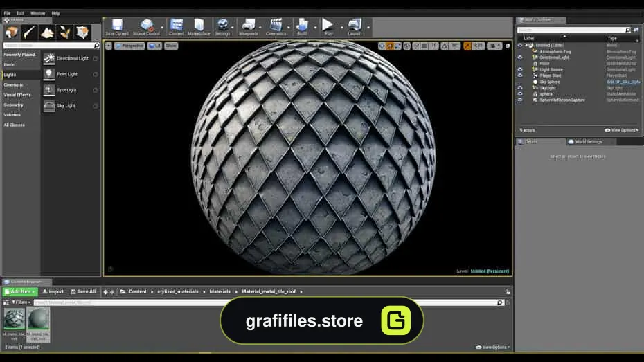Open the Source Control dropdown arrow

pos(162,28)
